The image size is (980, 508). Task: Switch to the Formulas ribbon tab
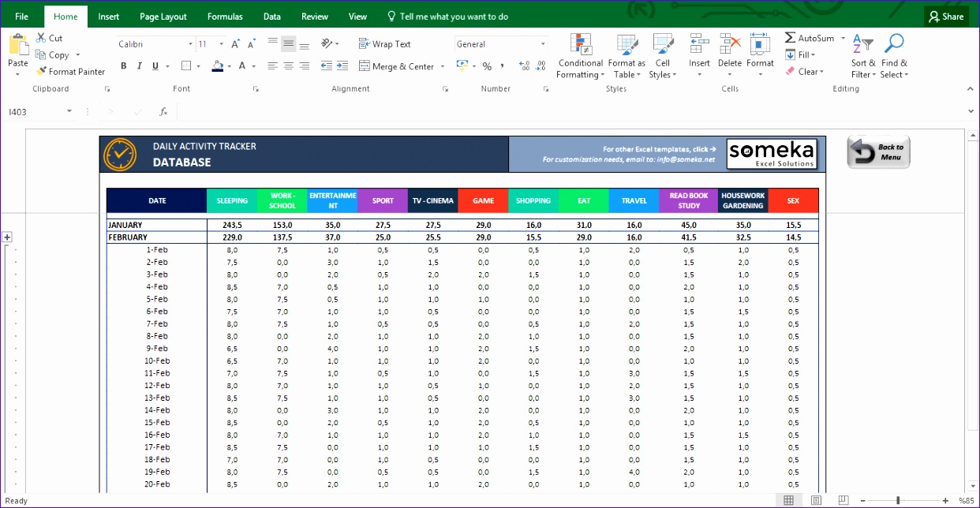[224, 16]
